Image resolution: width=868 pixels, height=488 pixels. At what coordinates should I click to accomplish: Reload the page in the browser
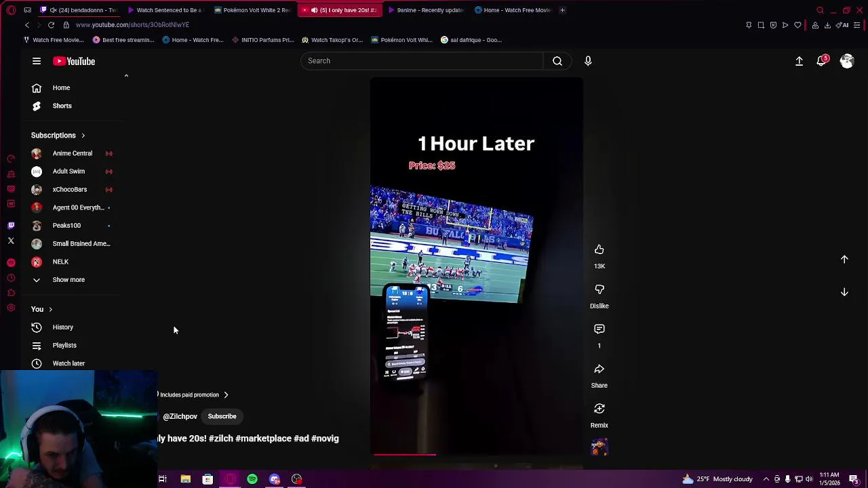tap(51, 25)
